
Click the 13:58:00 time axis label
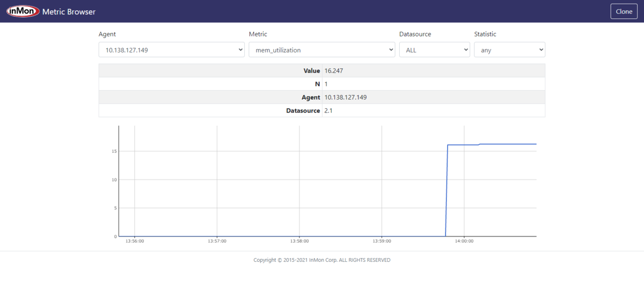(x=299, y=241)
